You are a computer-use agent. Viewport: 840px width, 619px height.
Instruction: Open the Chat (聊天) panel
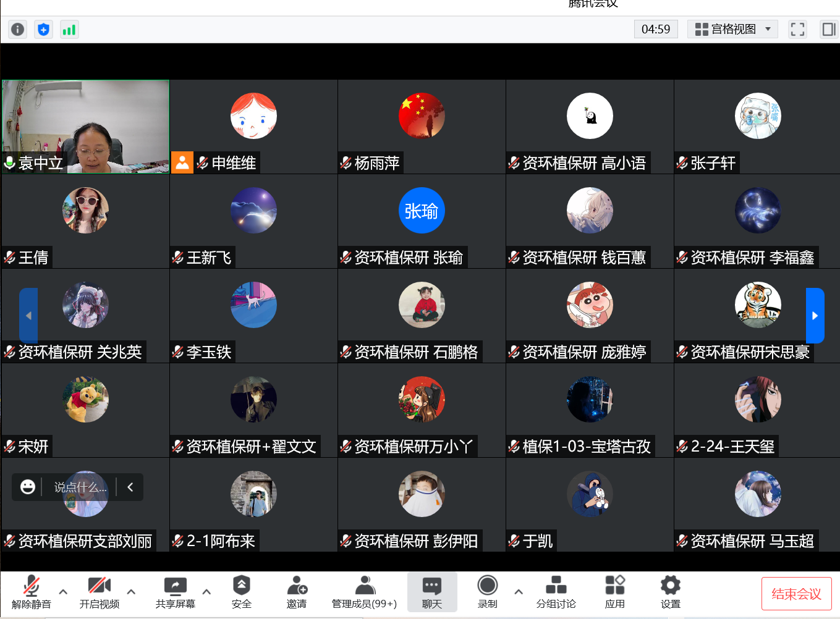point(431,592)
